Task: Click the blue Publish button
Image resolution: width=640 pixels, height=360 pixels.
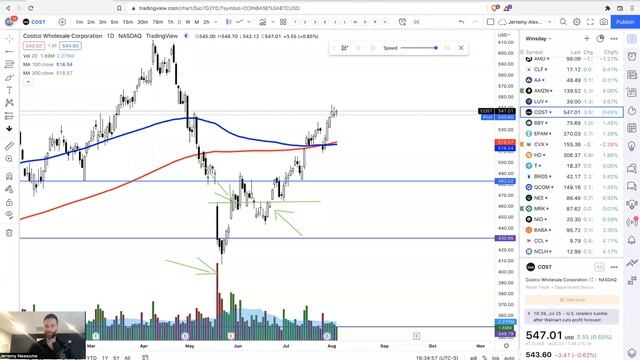Action: 625,22
